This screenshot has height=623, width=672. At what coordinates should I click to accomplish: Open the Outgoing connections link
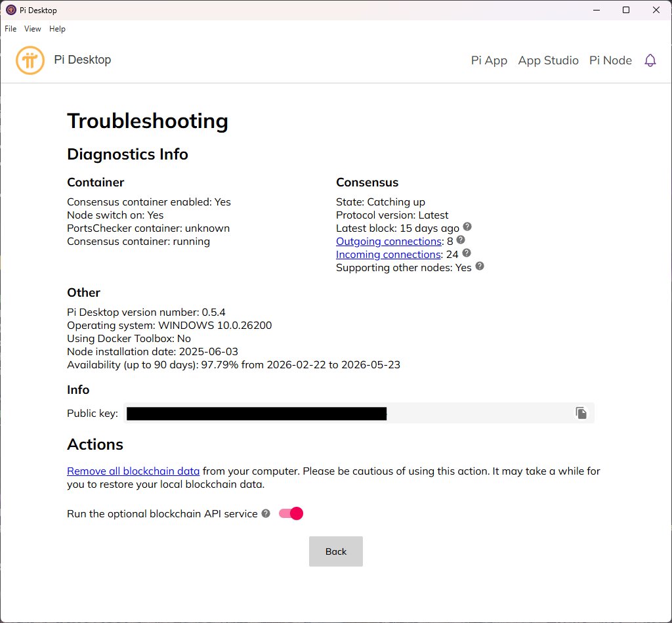[388, 242]
